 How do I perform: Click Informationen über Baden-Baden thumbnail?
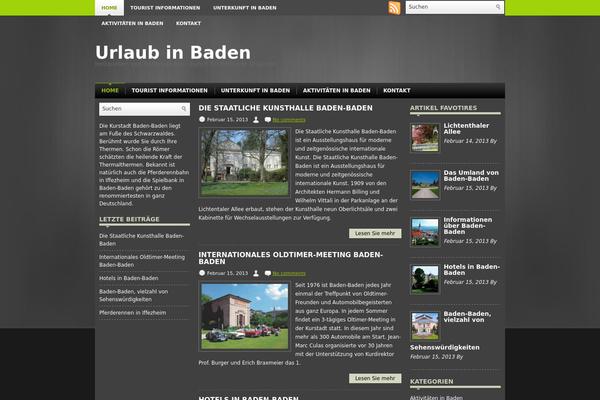coord(425,232)
